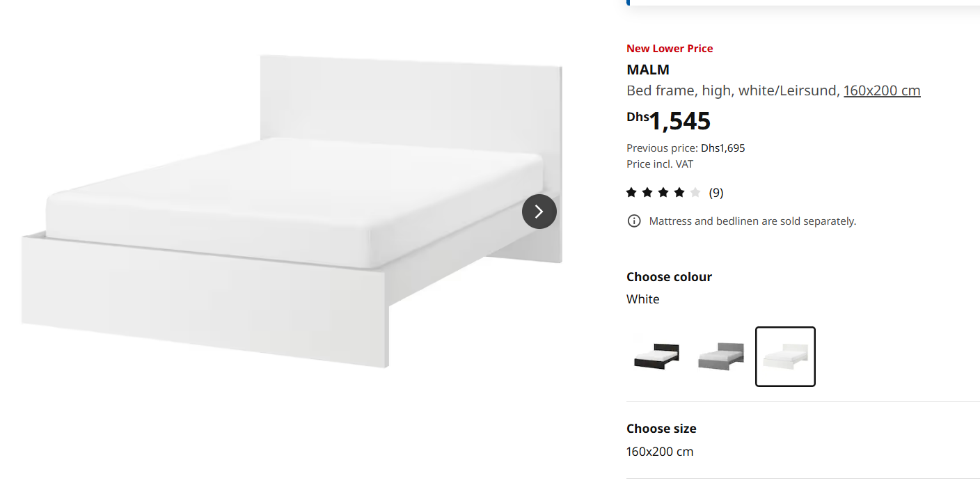Viewport: 980px width, 492px height.
Task: Click the first filled rating star
Action: click(x=631, y=193)
